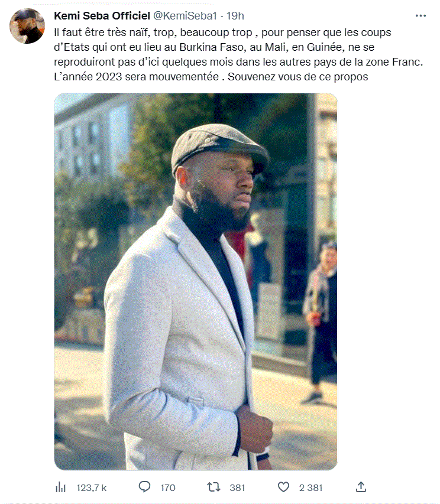Image resolution: width=440 pixels, height=504 pixels.
Task: Retweet using the arrows icon
Action: (x=213, y=487)
